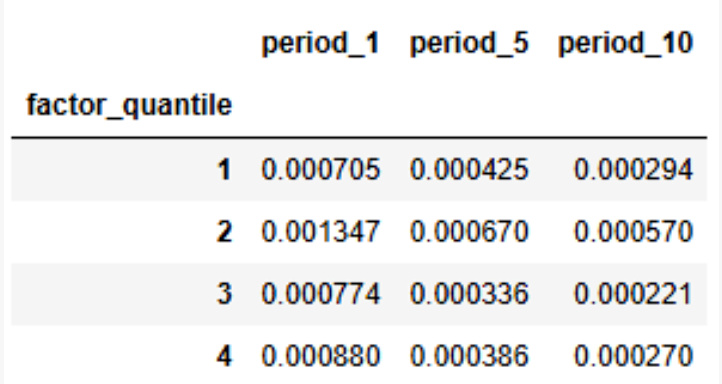The image size is (722, 384).
Task: Click the period_1 column header
Action: 320,45
